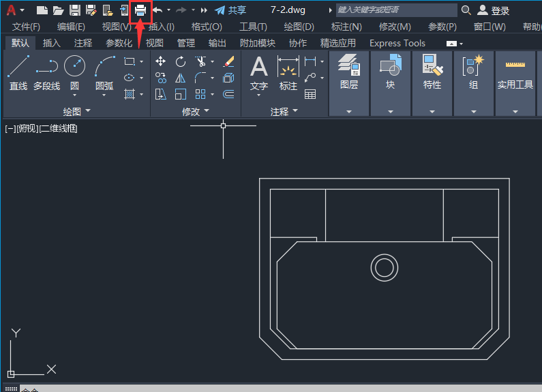This screenshot has height=392, width=542.
Task: Switch to the 插入 ribbon tab
Action: (x=51, y=43)
